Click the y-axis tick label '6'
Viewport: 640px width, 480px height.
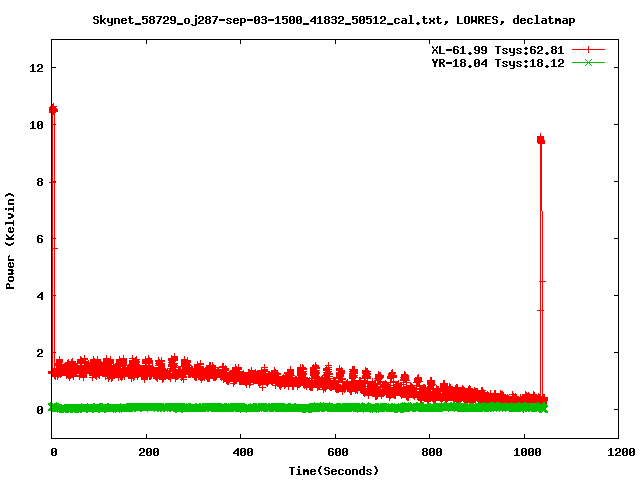coord(40,239)
